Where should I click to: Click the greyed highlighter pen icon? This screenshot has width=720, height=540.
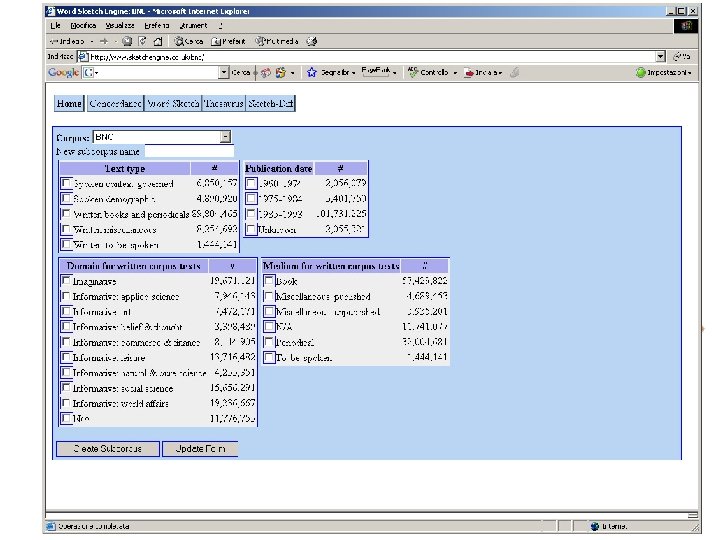click(x=515, y=72)
